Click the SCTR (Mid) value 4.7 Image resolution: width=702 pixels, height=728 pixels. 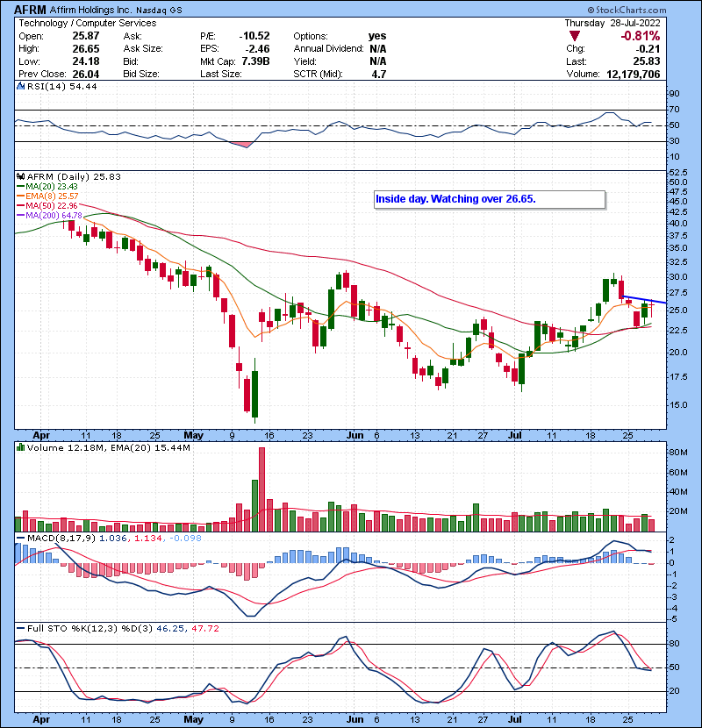tap(379, 74)
